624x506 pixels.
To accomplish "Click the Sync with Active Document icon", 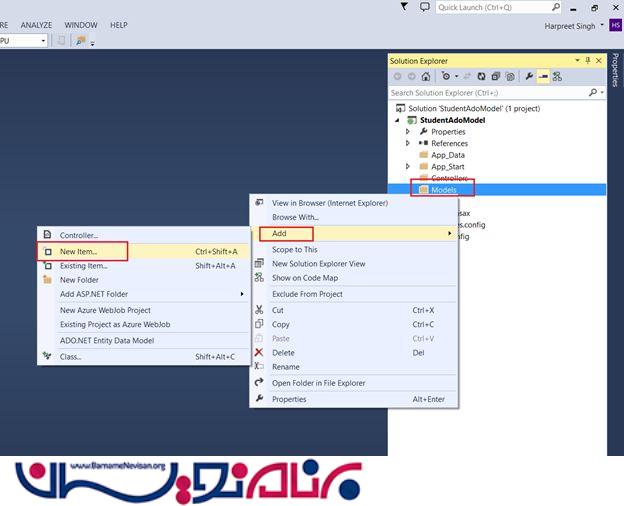I will tap(467, 76).
